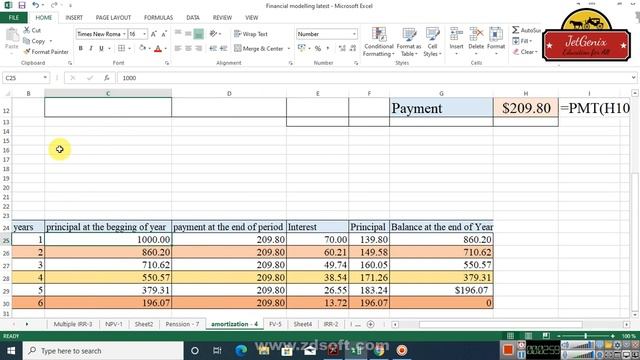This screenshot has height=360, width=640.
Task: Decrease font size with the A-down icon
Action: coord(164,34)
